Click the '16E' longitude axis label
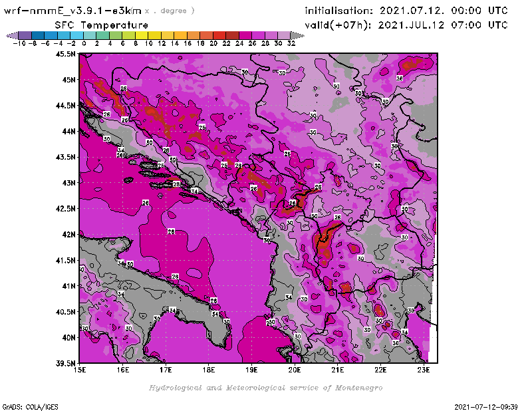Image resolution: width=532 pixels, height=411 pixels. (123, 370)
